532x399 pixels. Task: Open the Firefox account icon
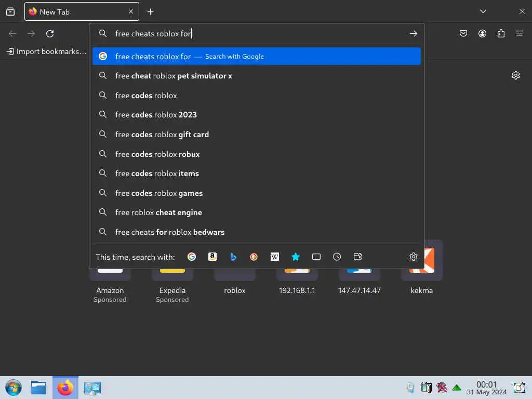click(482, 33)
